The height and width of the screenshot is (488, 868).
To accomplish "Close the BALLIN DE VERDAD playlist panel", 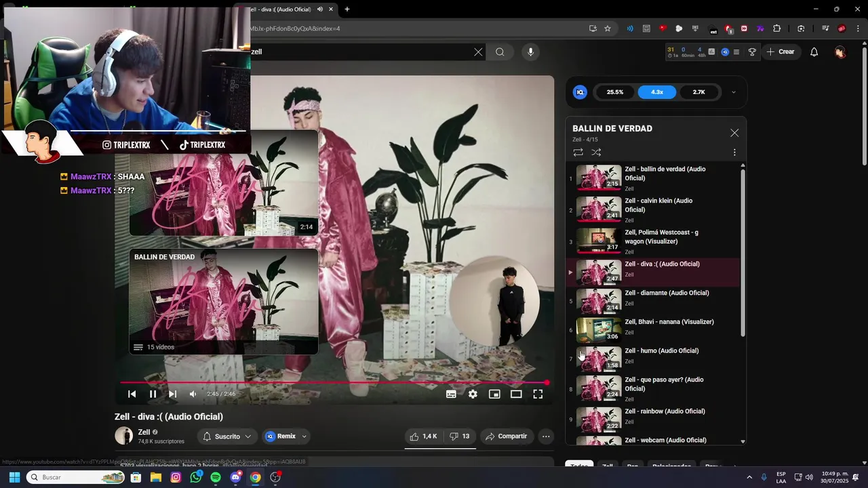I will (x=734, y=133).
